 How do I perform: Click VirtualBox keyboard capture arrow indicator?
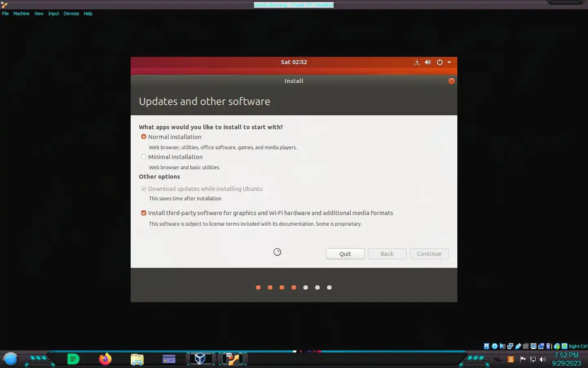point(564,346)
